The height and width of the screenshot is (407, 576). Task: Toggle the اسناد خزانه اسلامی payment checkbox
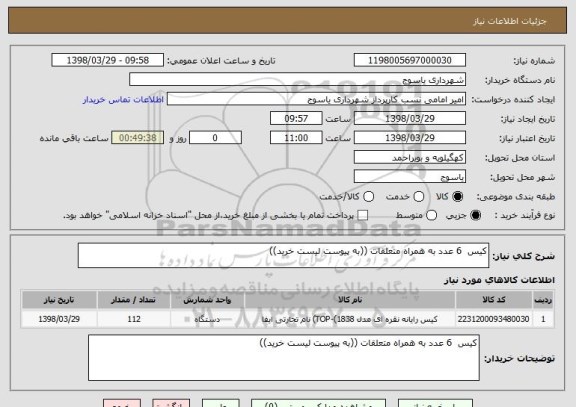[363, 216]
